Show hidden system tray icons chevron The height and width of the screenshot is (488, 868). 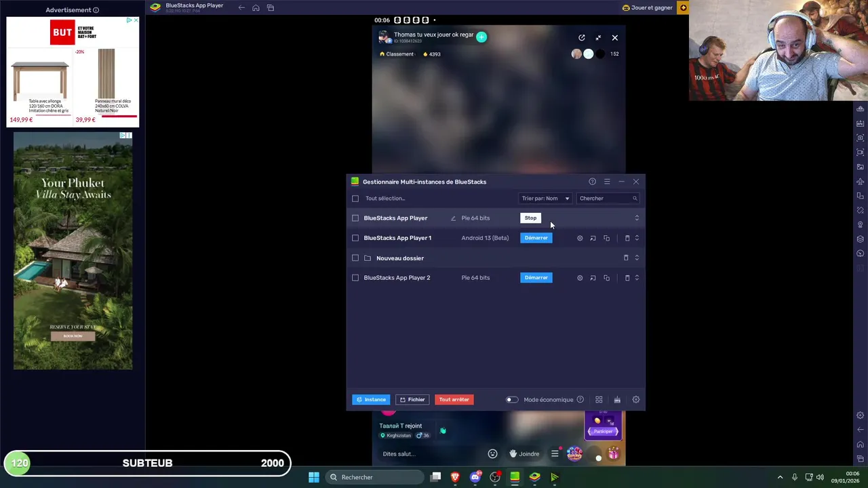point(780,477)
